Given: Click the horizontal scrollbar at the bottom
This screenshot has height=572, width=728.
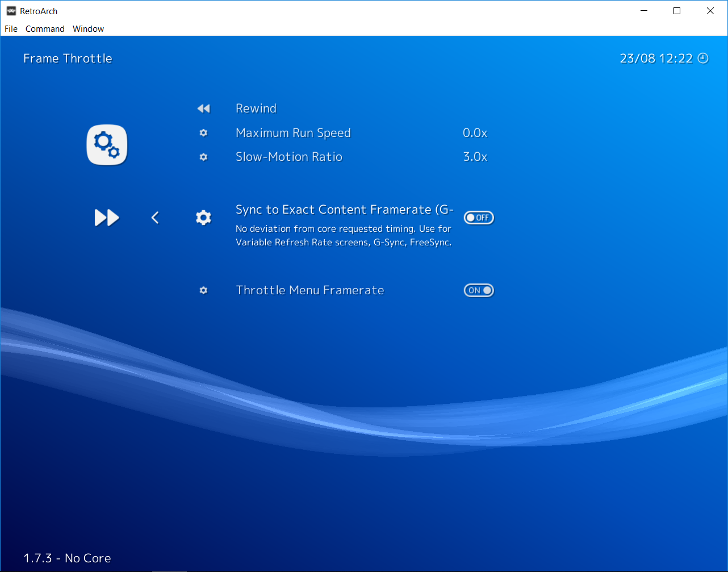Looking at the screenshot, I should click(169, 570).
